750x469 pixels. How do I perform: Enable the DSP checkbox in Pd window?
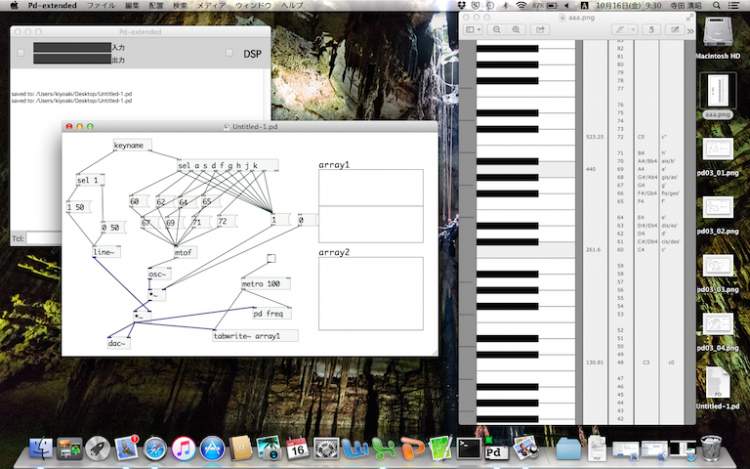(229, 53)
